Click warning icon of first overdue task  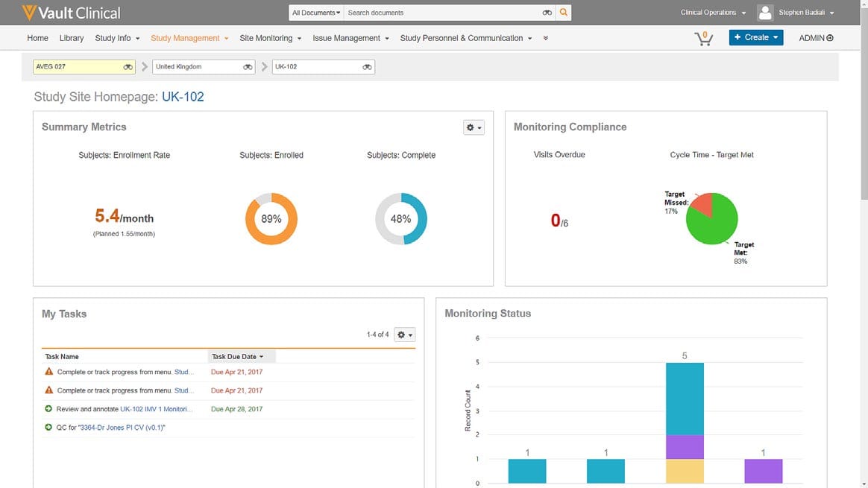[x=48, y=372]
